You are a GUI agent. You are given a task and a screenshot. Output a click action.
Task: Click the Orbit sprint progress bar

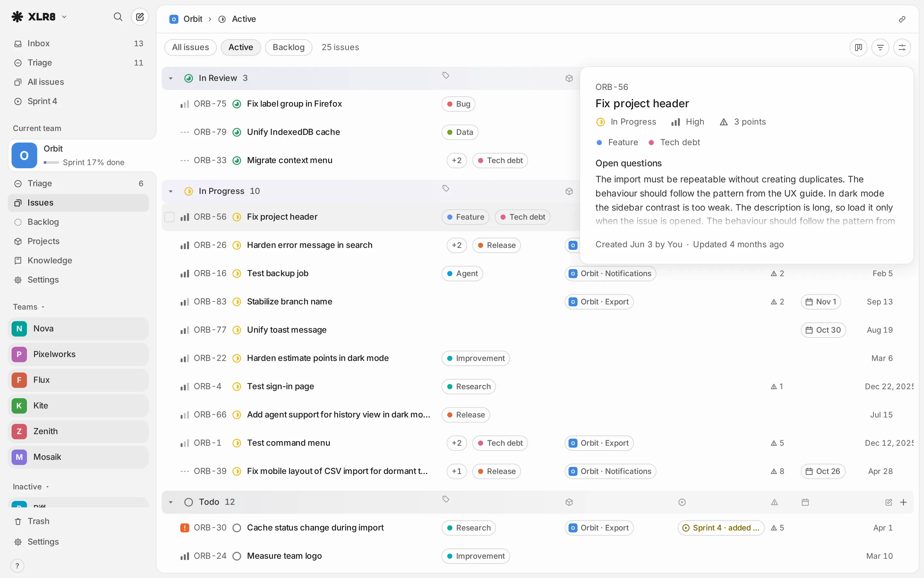coord(51,162)
